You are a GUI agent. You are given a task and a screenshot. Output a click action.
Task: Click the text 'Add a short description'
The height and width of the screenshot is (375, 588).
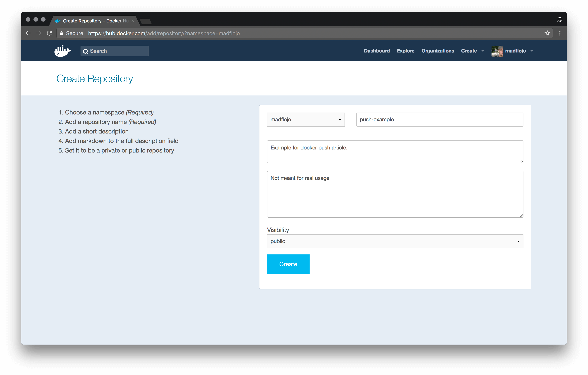(97, 132)
